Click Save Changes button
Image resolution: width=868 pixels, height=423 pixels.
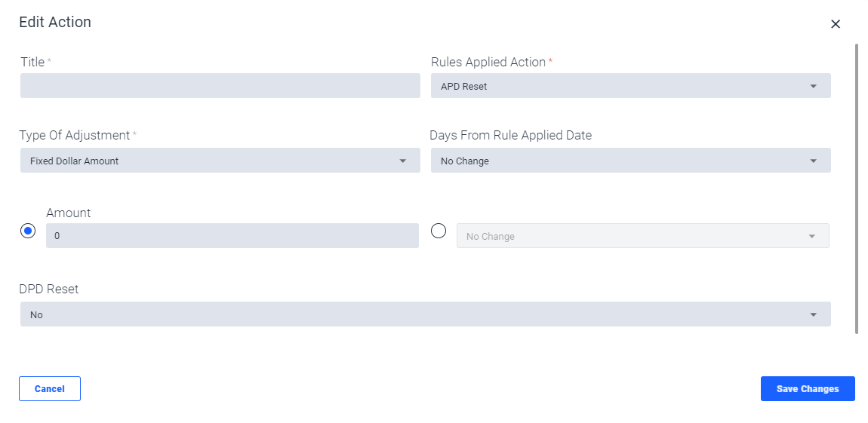tap(808, 389)
